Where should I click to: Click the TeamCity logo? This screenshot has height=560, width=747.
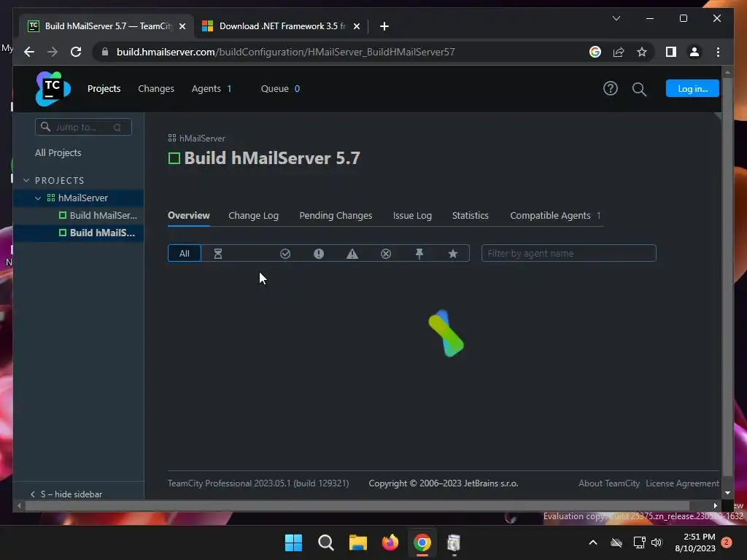coord(53,88)
